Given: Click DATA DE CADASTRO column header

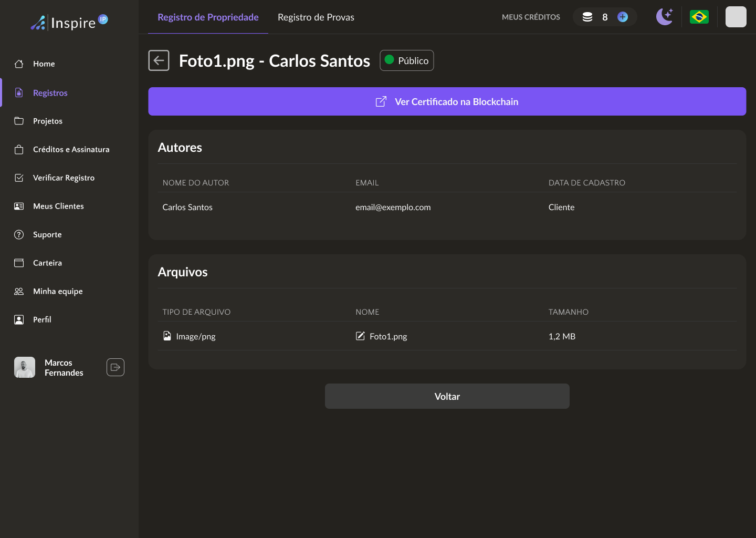Looking at the screenshot, I should click(587, 182).
